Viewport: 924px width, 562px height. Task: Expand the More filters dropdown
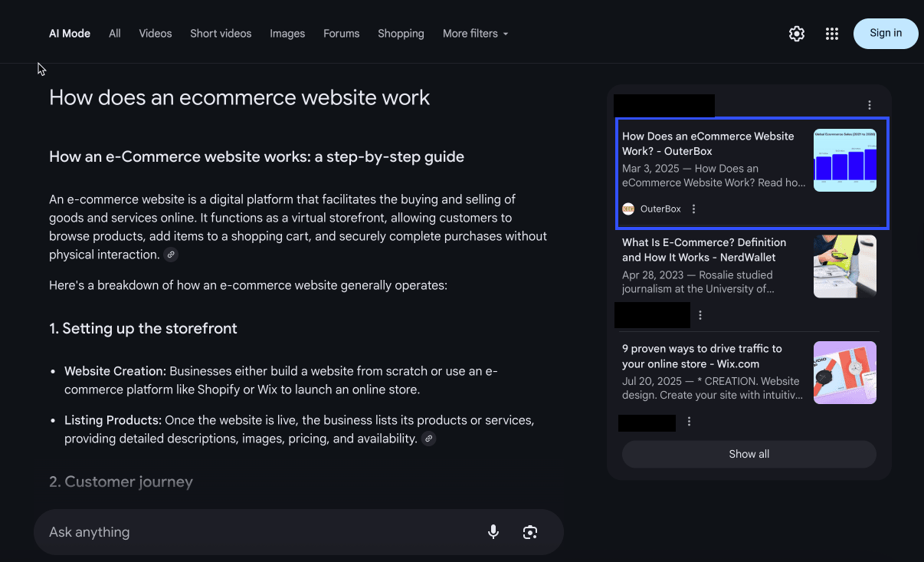tap(475, 34)
